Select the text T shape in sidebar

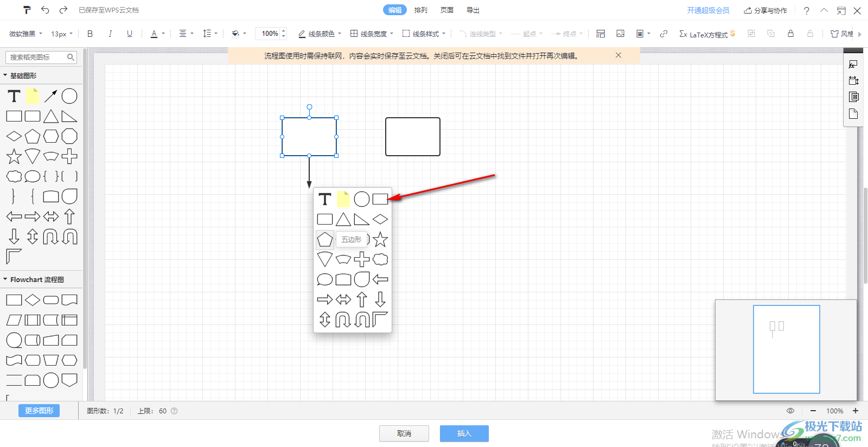[14, 96]
